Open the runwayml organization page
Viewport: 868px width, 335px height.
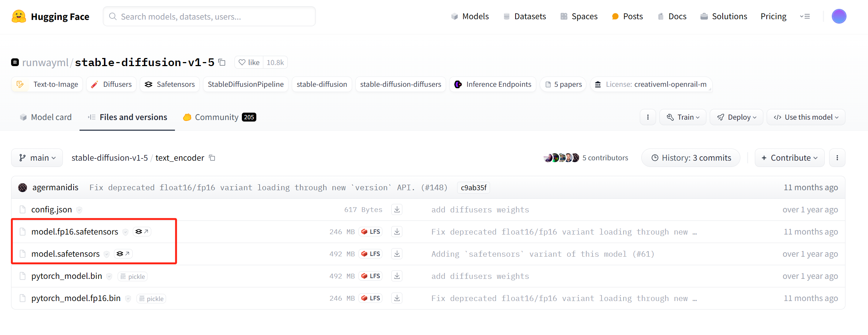(45, 62)
